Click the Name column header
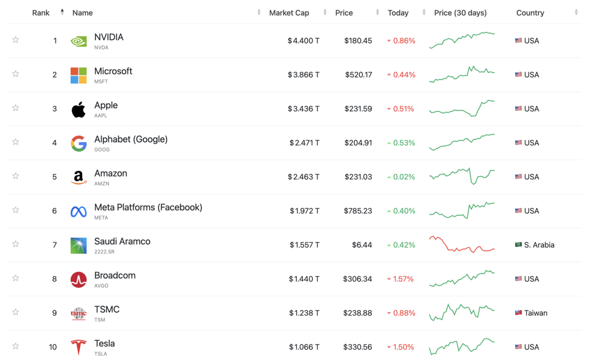This screenshot has width=589, height=364. point(82,13)
